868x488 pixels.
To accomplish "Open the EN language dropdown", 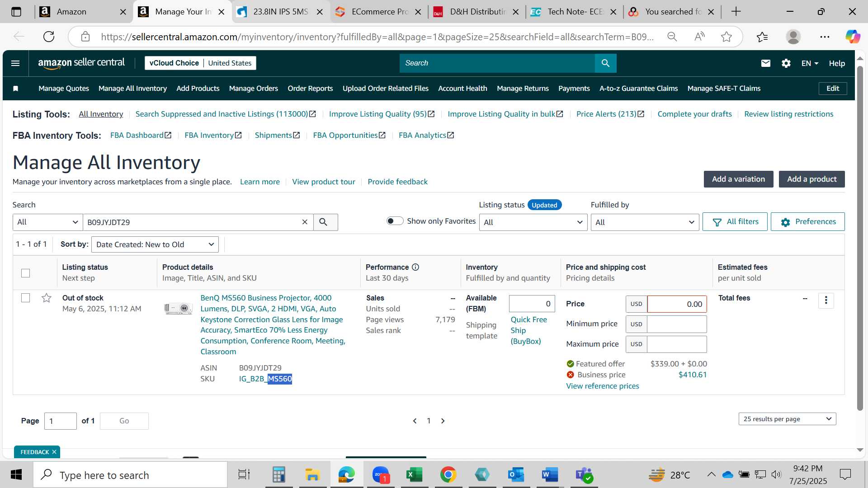I will point(810,63).
